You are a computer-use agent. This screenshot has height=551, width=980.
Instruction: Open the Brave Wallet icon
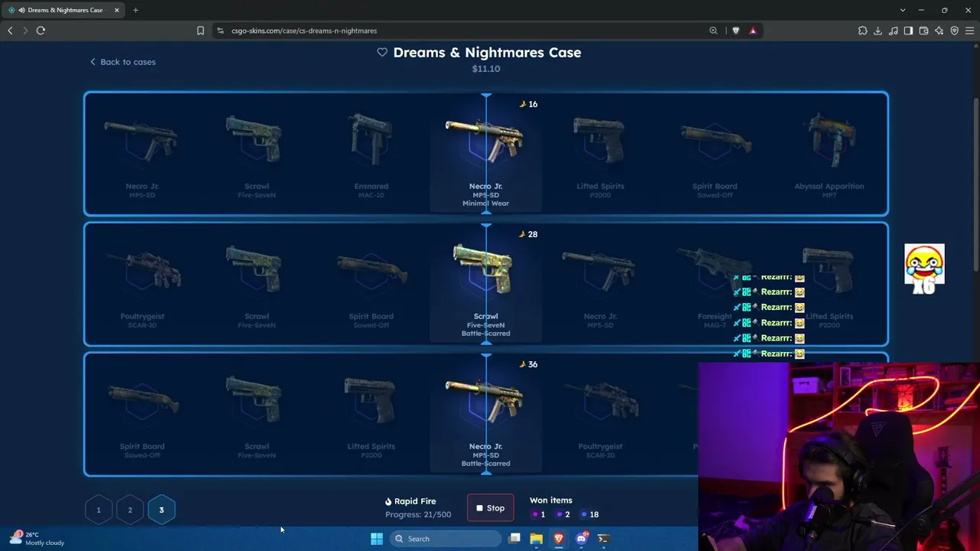pos(924,31)
